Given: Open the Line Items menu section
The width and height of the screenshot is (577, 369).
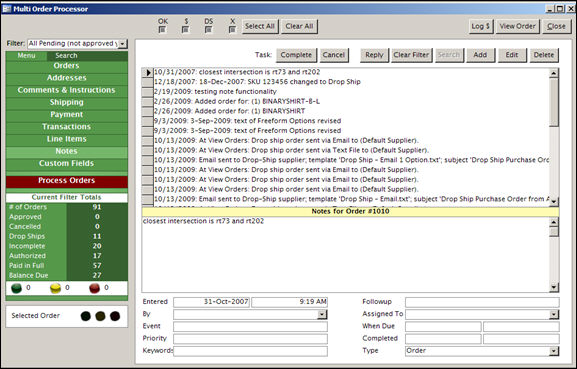Looking at the screenshot, I should (x=67, y=139).
